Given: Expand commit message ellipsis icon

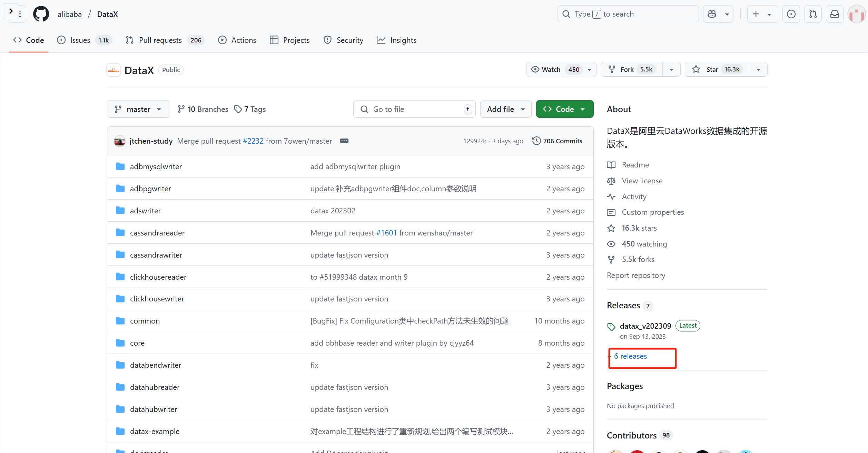Looking at the screenshot, I should (344, 141).
